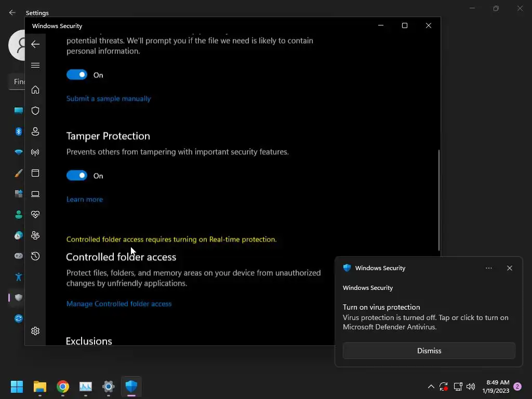Open Windows Security settings gear
Image resolution: width=532 pixels, height=399 pixels.
[35, 331]
